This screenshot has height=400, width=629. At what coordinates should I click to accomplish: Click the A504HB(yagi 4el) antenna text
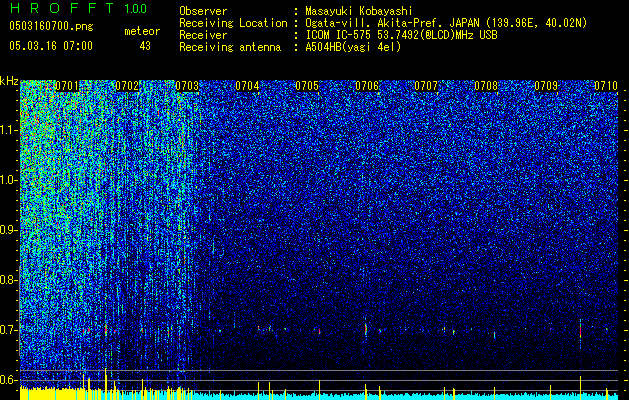coord(353,47)
